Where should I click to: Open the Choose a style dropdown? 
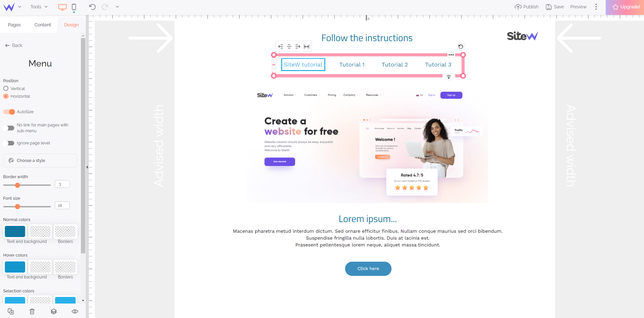(x=40, y=160)
